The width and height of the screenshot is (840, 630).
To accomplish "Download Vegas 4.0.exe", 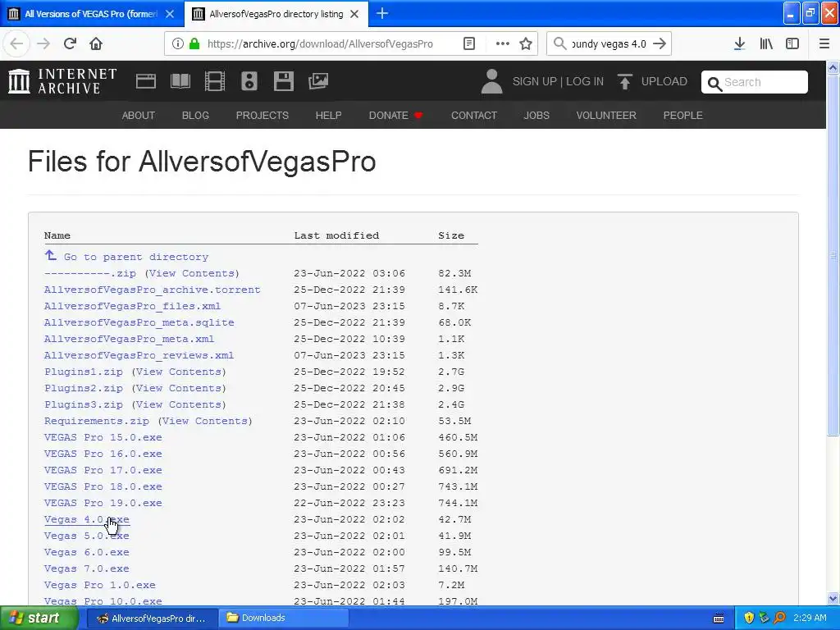I will click(87, 519).
